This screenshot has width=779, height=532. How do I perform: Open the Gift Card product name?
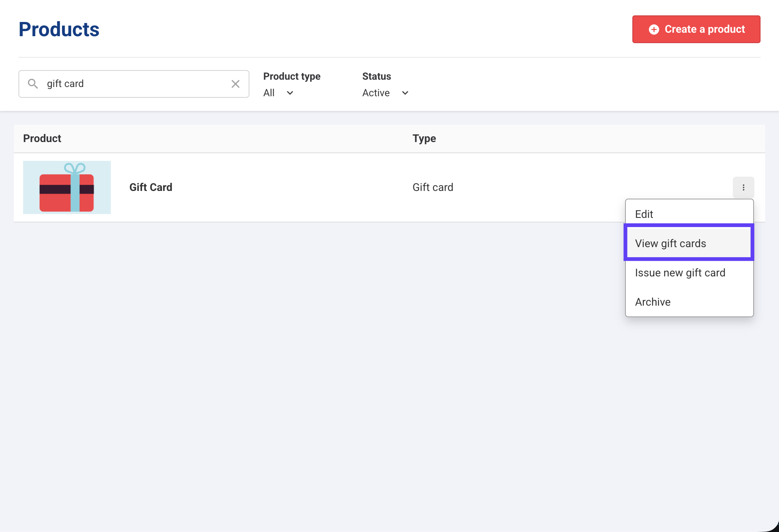150,187
